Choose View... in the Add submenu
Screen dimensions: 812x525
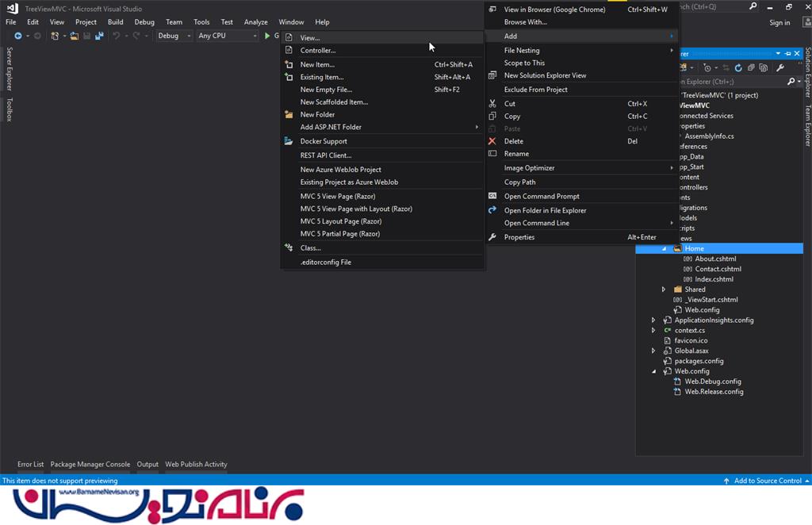click(383, 38)
